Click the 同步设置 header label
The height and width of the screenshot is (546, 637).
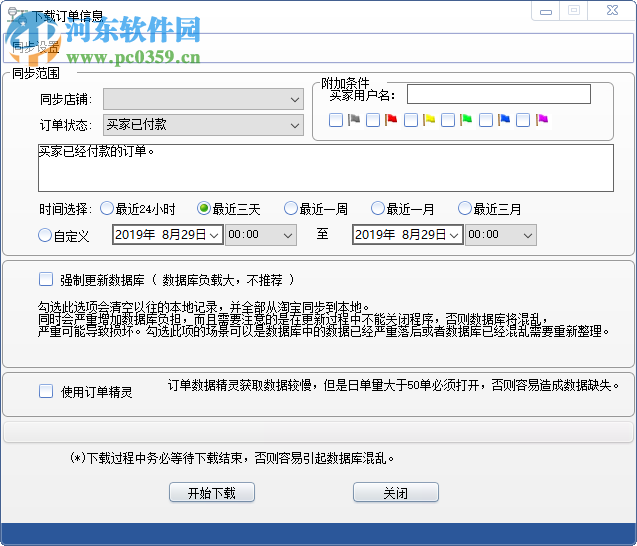(36, 47)
